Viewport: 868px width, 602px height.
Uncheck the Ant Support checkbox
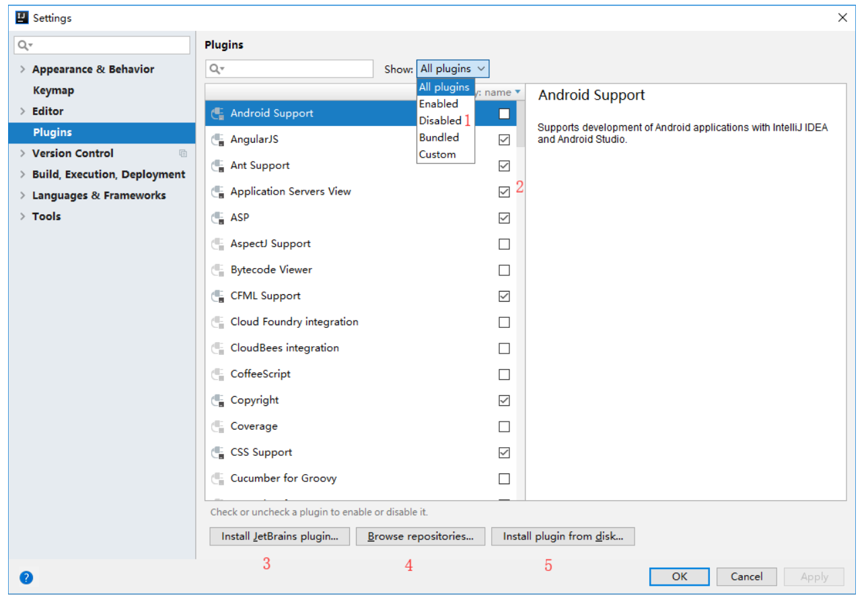pyautogui.click(x=504, y=166)
